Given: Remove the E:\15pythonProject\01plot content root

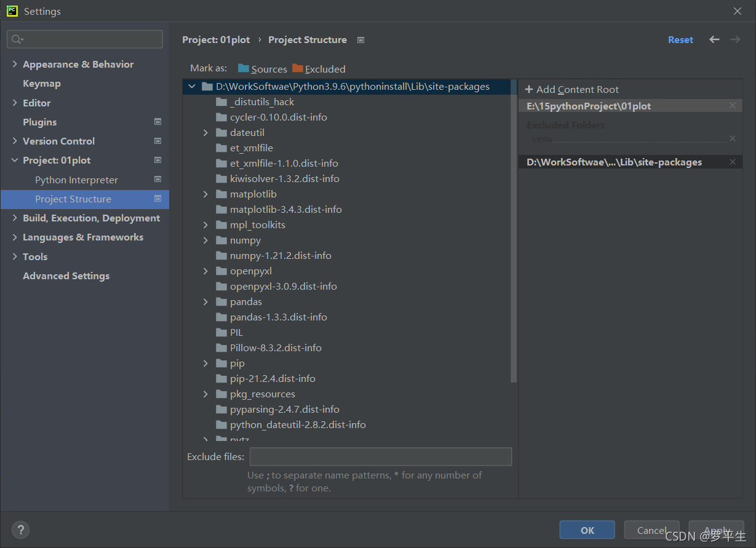Looking at the screenshot, I should 732,106.
